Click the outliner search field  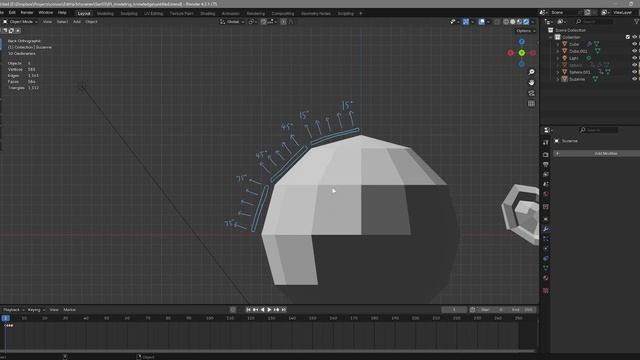pyautogui.click(x=595, y=21)
